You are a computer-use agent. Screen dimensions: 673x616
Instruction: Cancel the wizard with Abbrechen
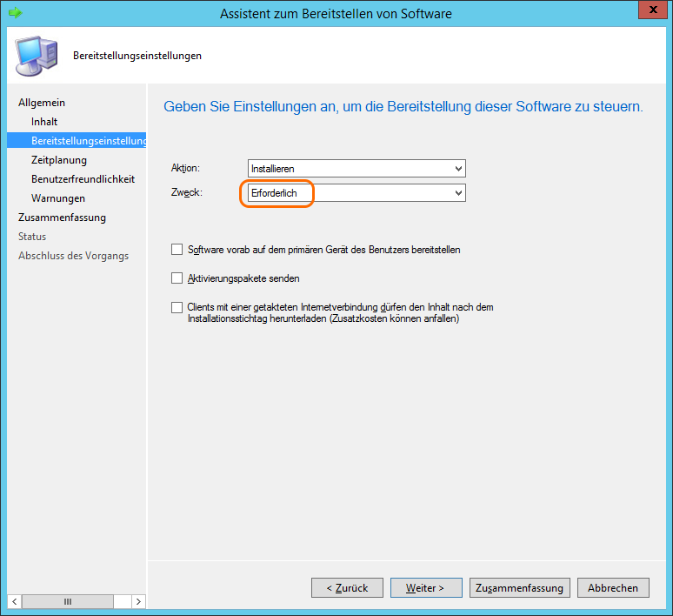click(613, 588)
